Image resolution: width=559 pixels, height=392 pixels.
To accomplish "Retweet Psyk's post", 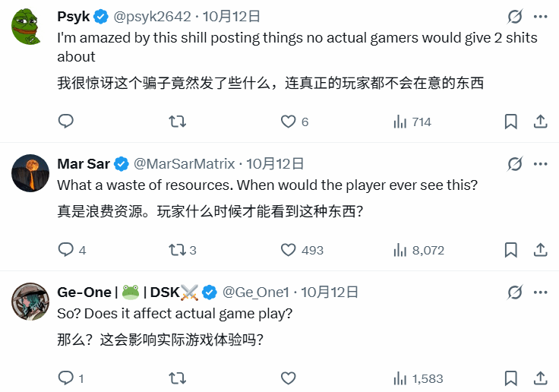I will 177,122.
